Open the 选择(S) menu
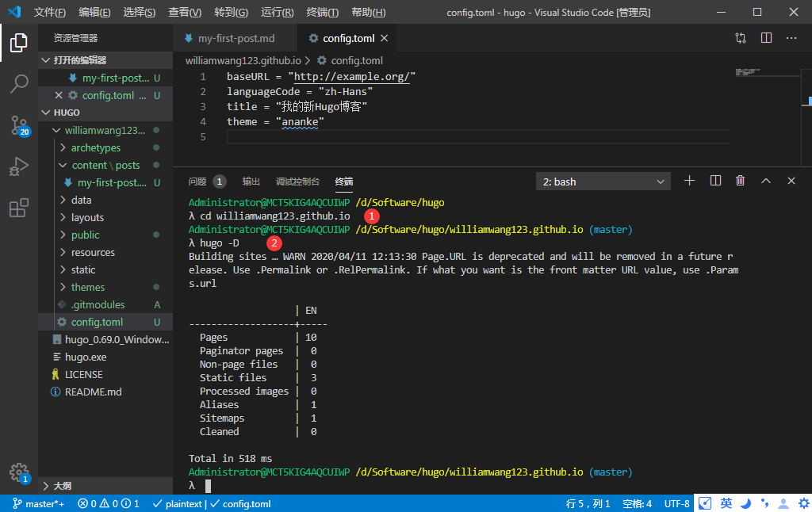The image size is (812, 512). [140, 12]
